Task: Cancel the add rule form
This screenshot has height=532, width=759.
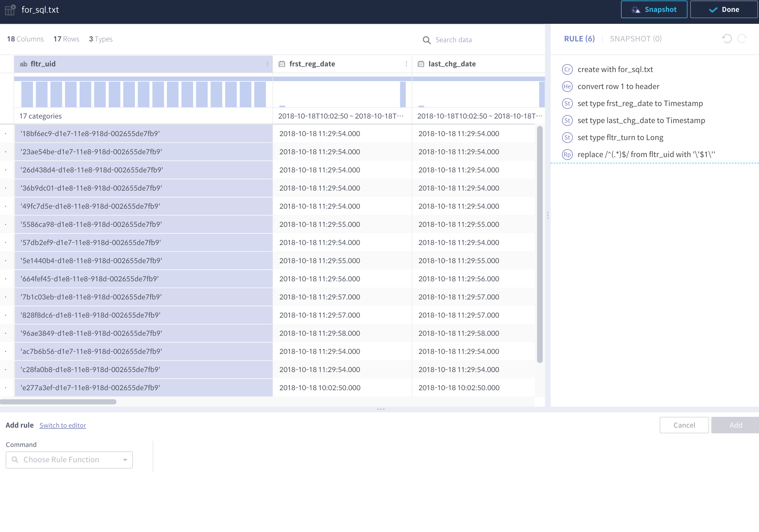Action: [x=684, y=425]
